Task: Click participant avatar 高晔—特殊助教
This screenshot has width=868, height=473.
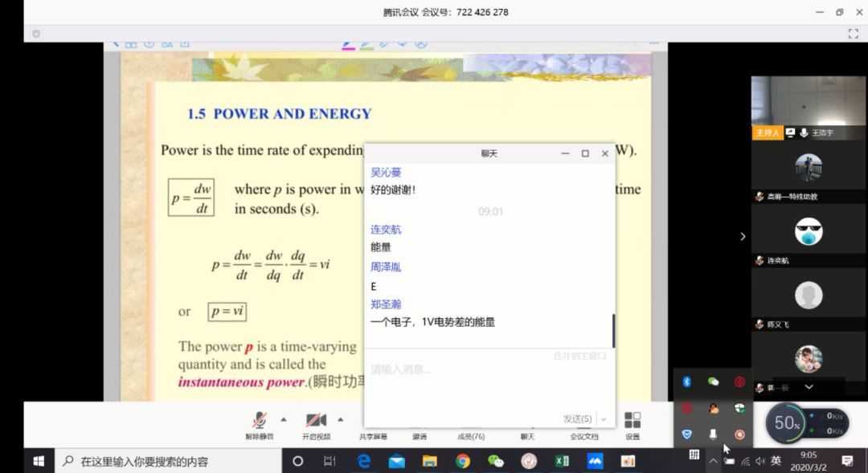Action: 809,168
